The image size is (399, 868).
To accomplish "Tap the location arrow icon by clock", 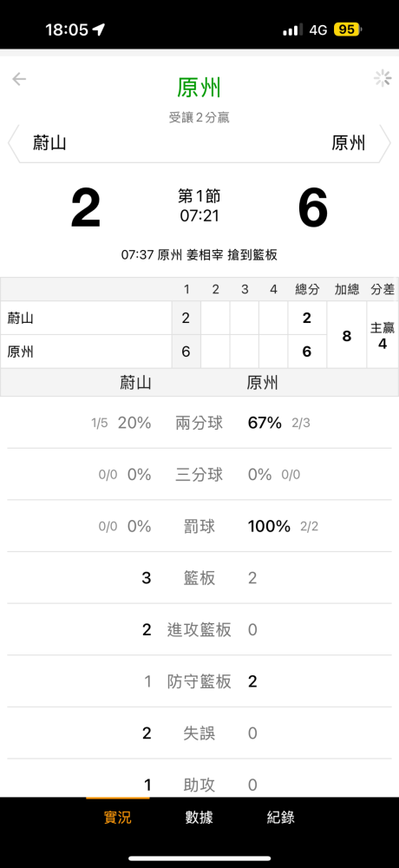I will pyautogui.click(x=99, y=30).
